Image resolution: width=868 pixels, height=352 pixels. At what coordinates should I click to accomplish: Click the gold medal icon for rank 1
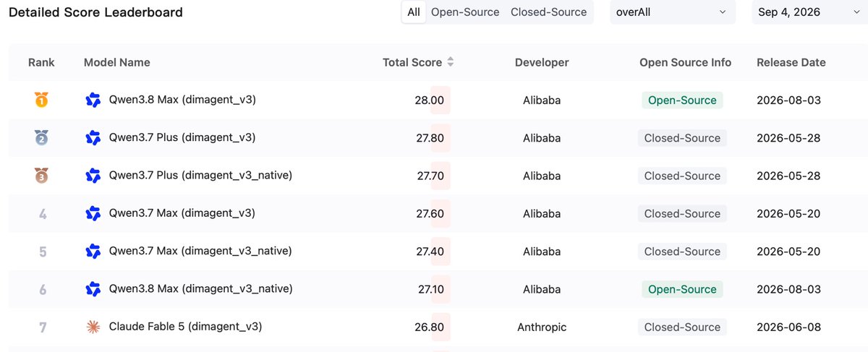(42, 100)
